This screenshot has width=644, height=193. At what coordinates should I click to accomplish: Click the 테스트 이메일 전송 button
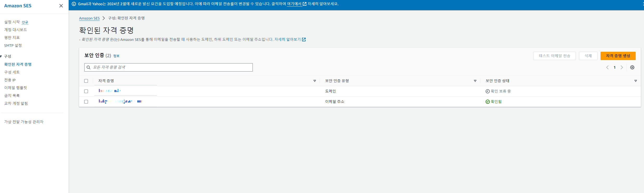click(x=555, y=56)
